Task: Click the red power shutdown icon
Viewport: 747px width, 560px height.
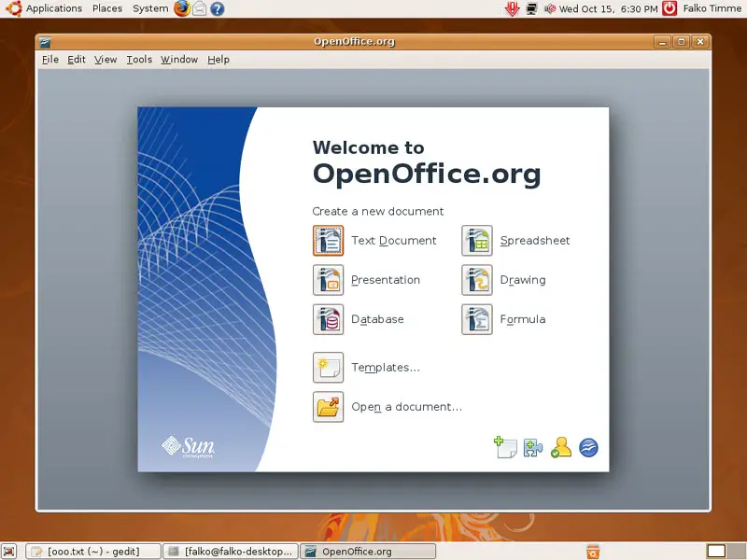Action: [x=669, y=8]
